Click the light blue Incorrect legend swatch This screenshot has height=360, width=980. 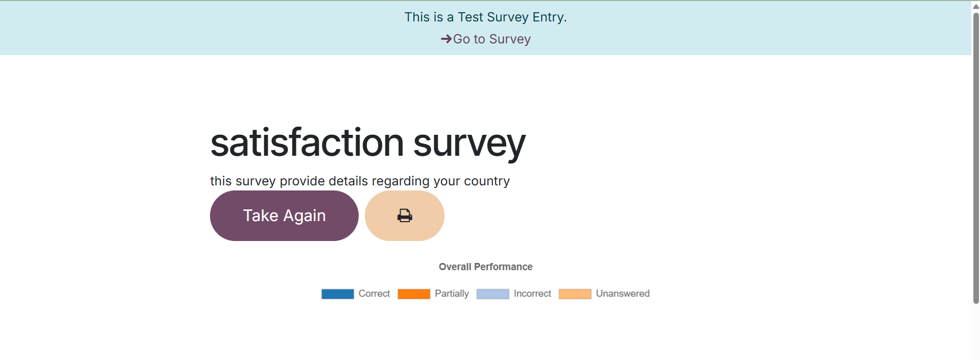(x=493, y=294)
